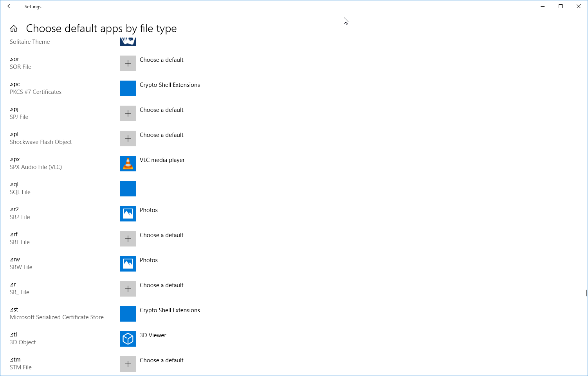Image resolution: width=588 pixels, height=376 pixels.
Task: Click the .stm extension label
Action: [x=15, y=360]
